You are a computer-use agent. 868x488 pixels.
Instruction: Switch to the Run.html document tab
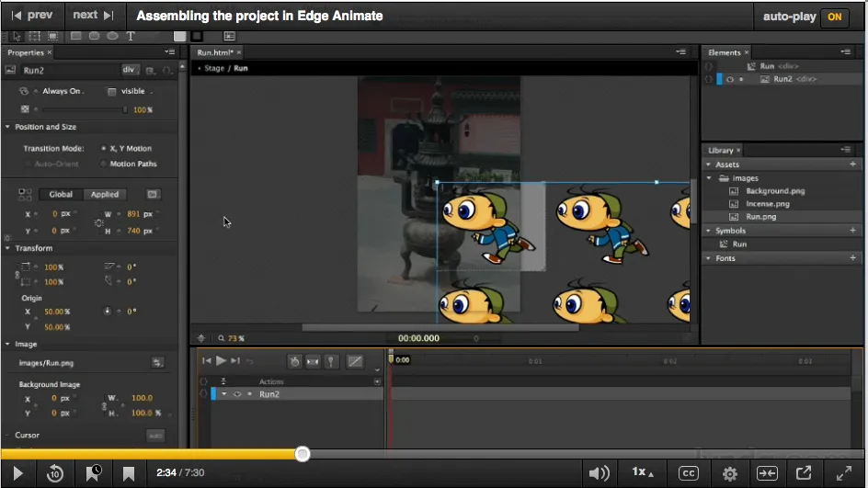pyautogui.click(x=215, y=52)
